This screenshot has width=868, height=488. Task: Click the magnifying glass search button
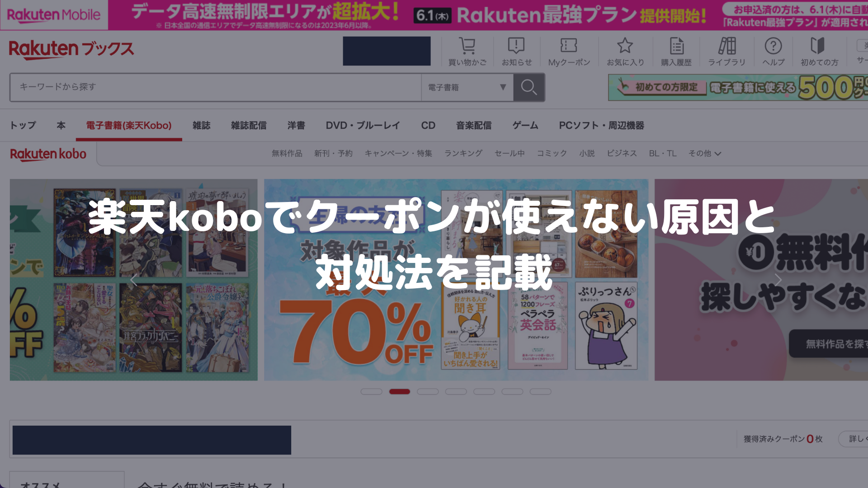pos(528,87)
